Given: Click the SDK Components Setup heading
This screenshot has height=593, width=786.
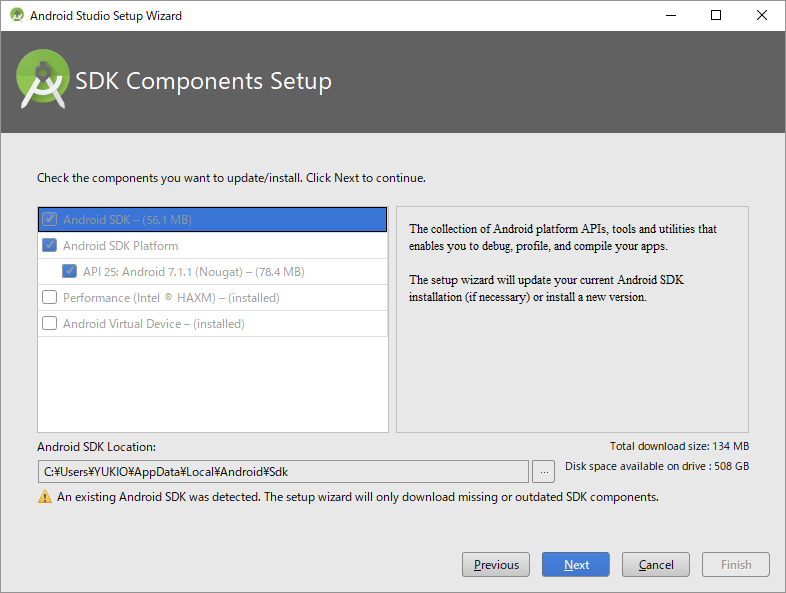Looking at the screenshot, I should [x=204, y=82].
